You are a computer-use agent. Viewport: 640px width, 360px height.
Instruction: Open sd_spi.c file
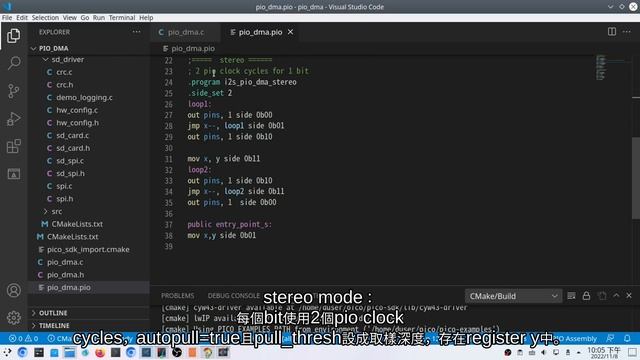(x=70, y=161)
